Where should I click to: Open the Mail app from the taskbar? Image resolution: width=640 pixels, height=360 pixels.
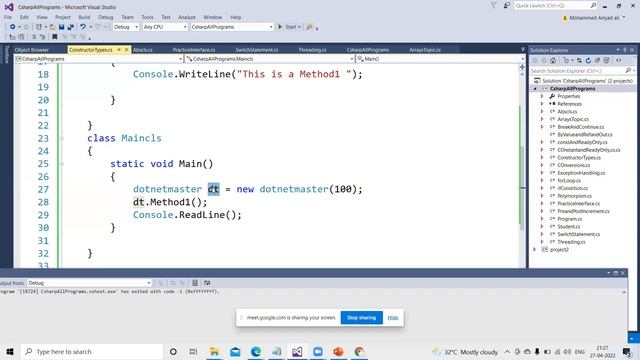[235, 351]
